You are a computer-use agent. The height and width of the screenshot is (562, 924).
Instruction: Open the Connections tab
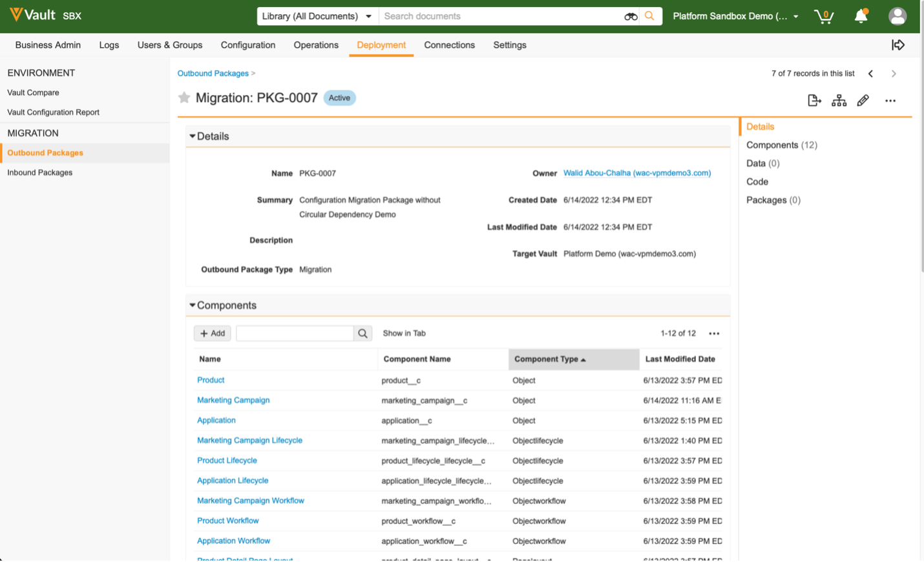point(449,45)
